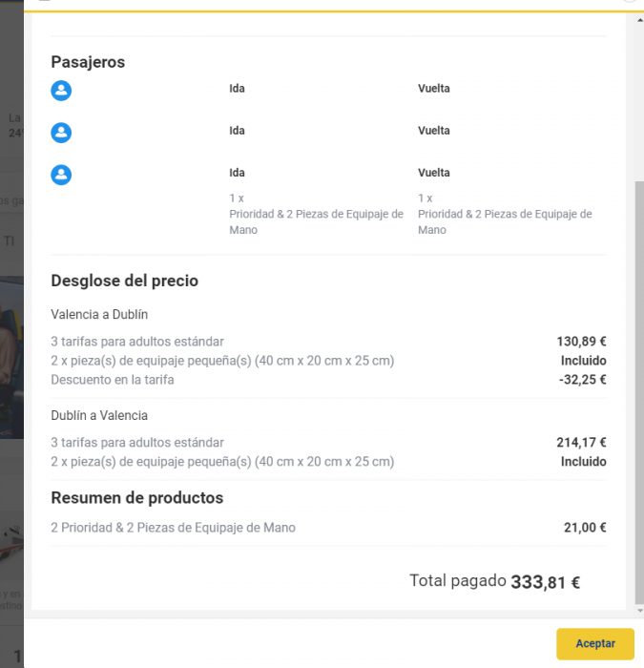The height and width of the screenshot is (668, 644).
Task: Click the Desglose del precio heading
Action: click(x=124, y=282)
